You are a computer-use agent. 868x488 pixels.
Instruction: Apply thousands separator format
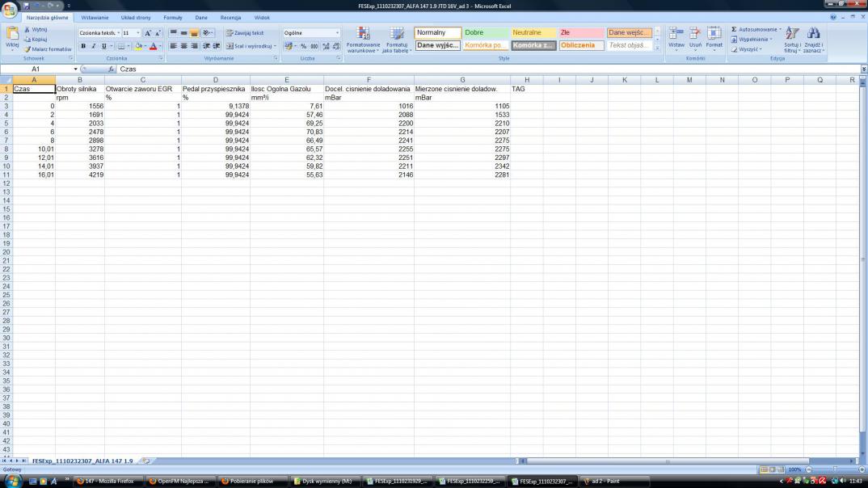[314, 47]
